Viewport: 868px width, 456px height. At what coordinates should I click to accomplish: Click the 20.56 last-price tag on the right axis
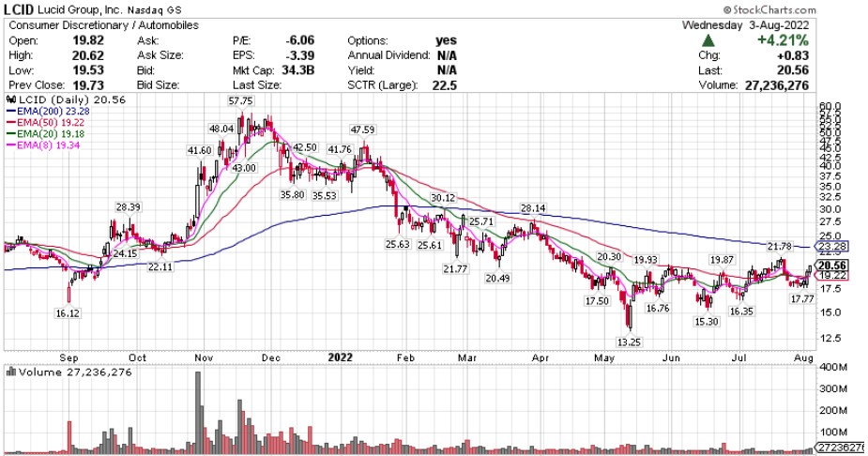tap(832, 266)
